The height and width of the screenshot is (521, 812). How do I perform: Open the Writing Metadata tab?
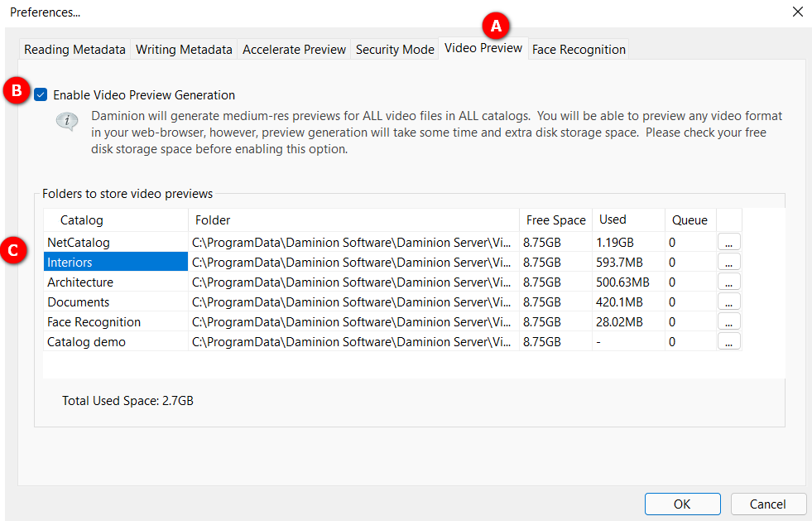pyautogui.click(x=184, y=50)
